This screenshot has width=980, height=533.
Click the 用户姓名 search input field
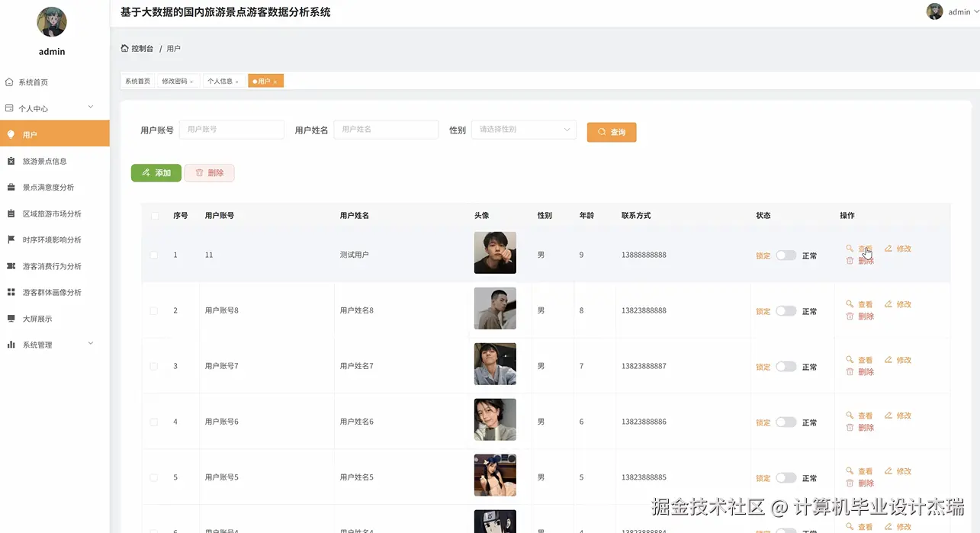coord(386,130)
